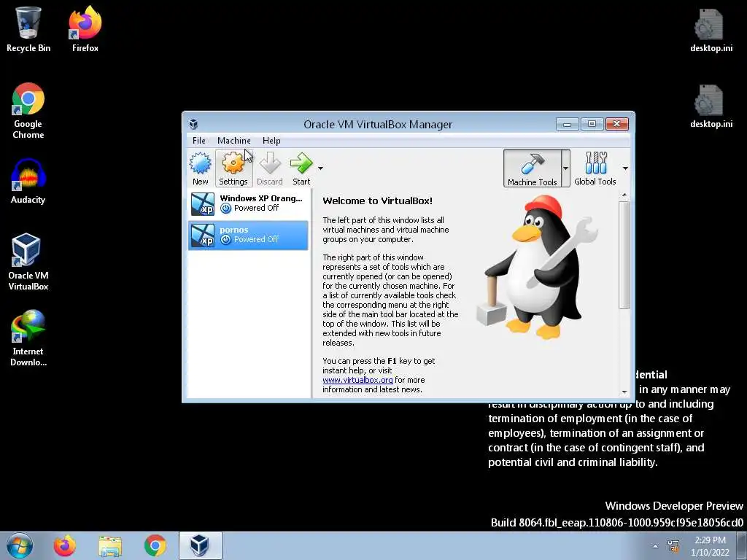Click the New virtual machine toolbar icon
The image size is (747, 560).
pos(201,168)
